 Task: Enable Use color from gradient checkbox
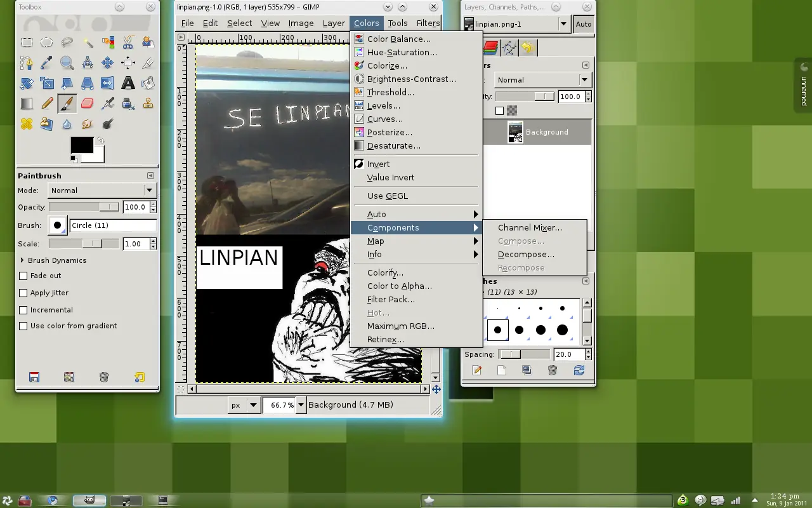coord(23,326)
